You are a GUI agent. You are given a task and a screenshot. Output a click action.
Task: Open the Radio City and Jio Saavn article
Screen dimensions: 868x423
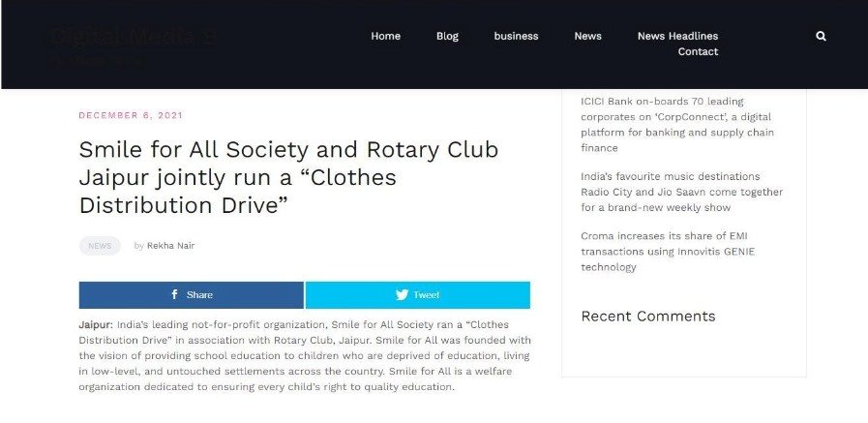(x=681, y=192)
